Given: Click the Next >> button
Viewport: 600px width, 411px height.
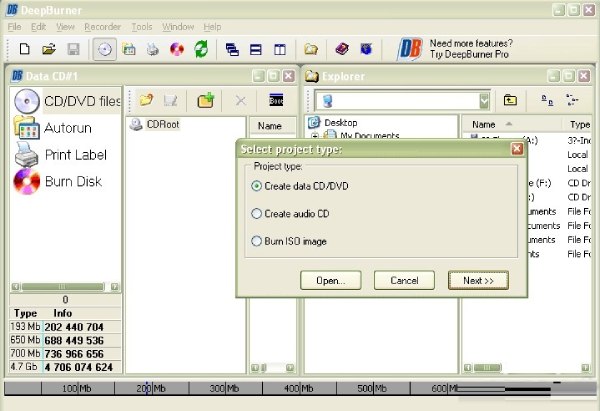Looking at the screenshot, I should point(478,281).
